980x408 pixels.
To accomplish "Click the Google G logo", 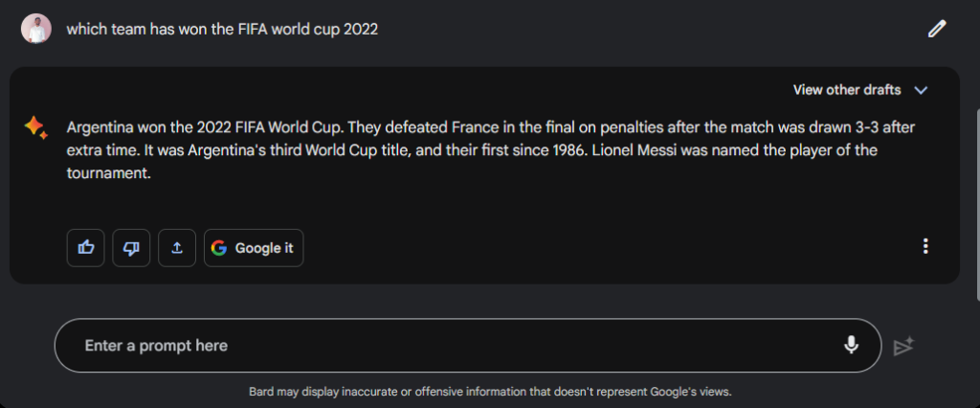I will click(219, 248).
